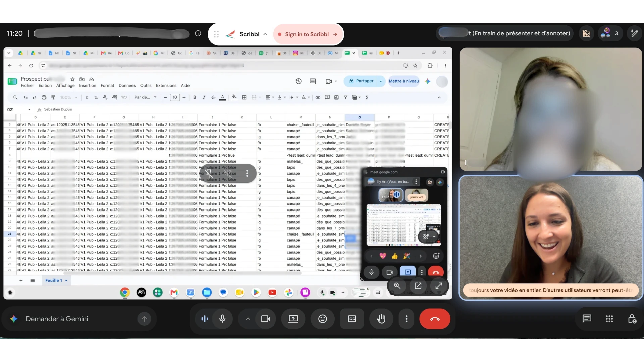Click the present screen icon in Meet bar
This screenshot has height=362, width=644.
(x=293, y=319)
